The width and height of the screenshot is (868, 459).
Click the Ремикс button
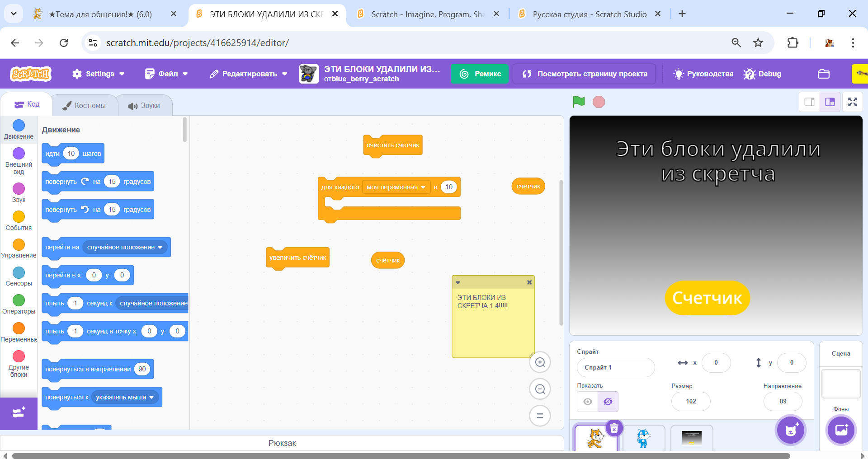(x=480, y=74)
